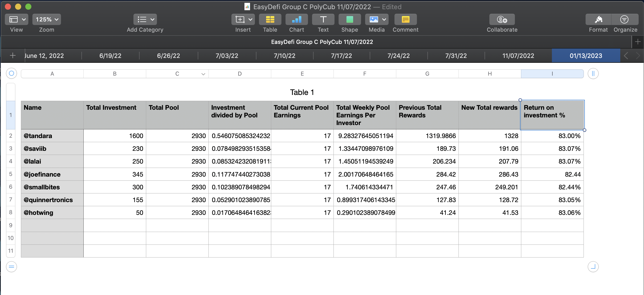
Task: Click the Table icon in toolbar
Action: pos(269,19)
